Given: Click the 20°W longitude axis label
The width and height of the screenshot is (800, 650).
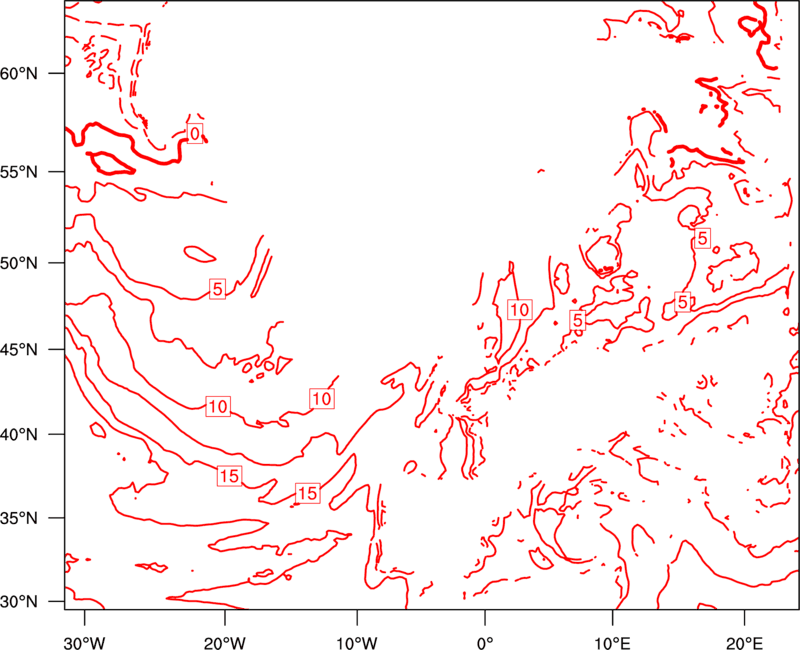Looking at the screenshot, I should point(225,642).
